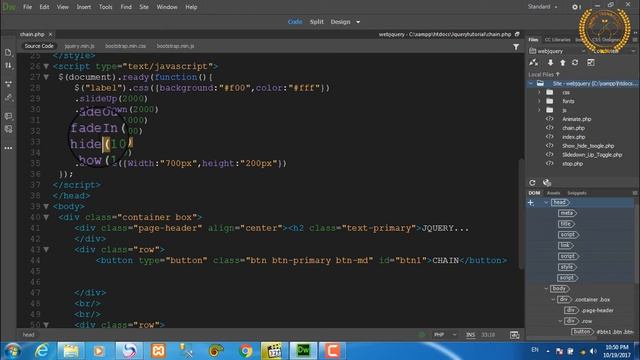Expand the fonts folder
The image size is (640, 360).
[x=539, y=101]
